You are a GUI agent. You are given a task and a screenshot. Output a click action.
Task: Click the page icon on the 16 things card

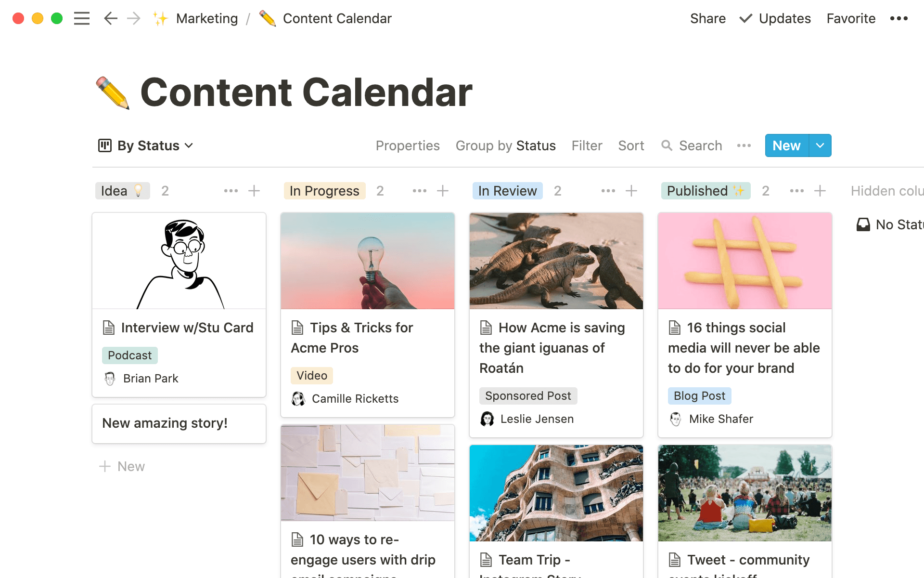[675, 328]
